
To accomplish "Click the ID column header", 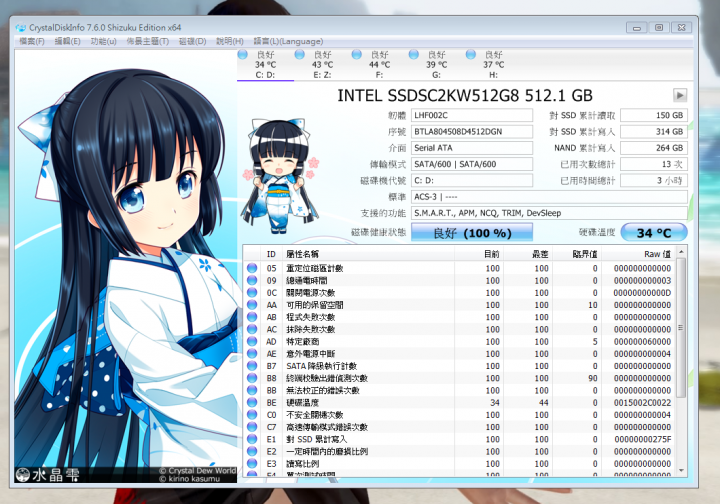I will pyautogui.click(x=271, y=254).
